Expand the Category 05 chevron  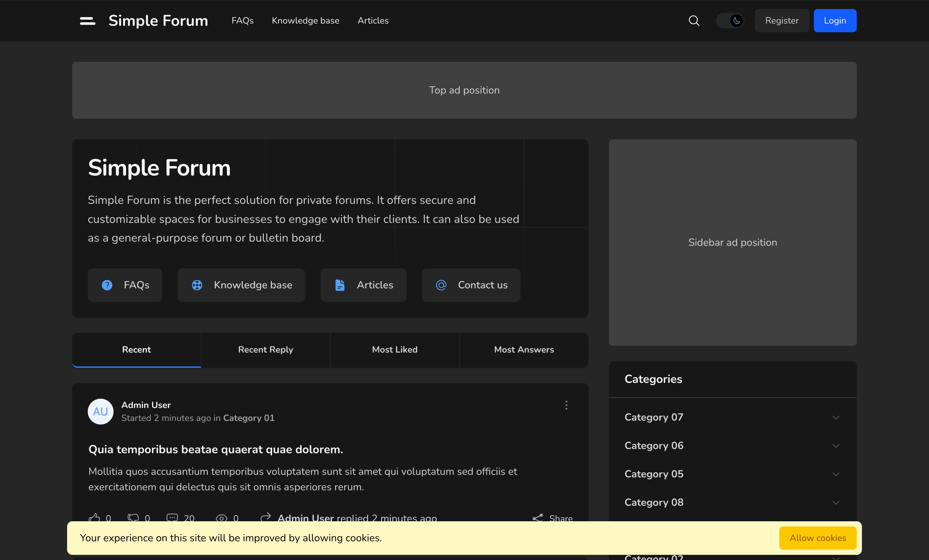(x=836, y=474)
